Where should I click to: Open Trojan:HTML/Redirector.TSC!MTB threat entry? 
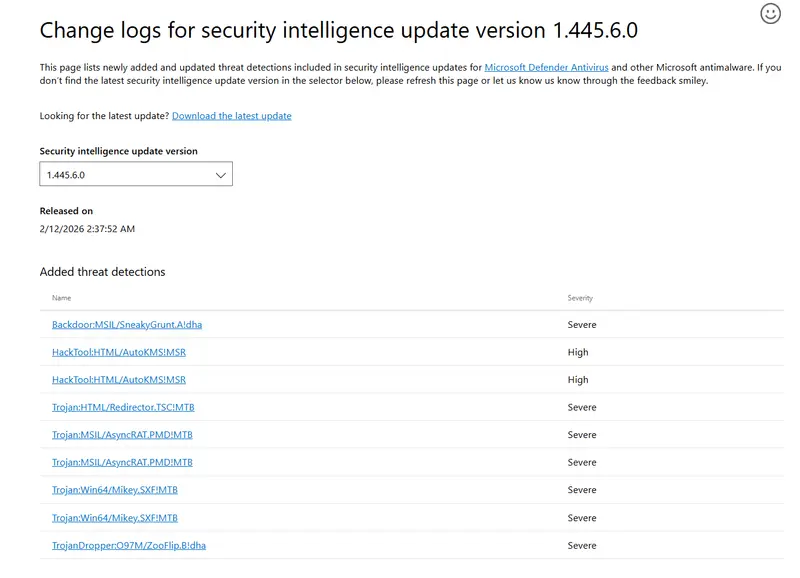[x=124, y=407]
